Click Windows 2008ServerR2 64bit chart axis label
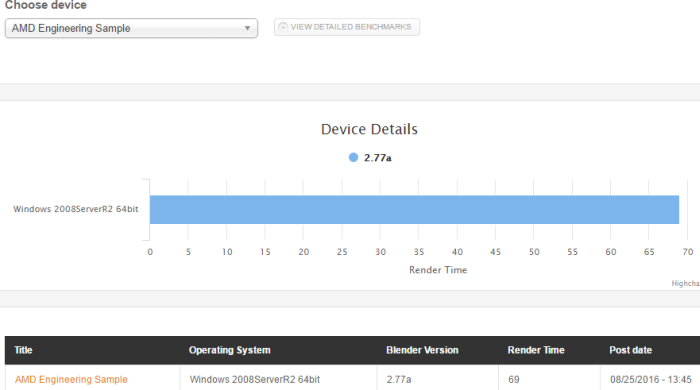Screen dimensions: 700x390 (x=76, y=209)
